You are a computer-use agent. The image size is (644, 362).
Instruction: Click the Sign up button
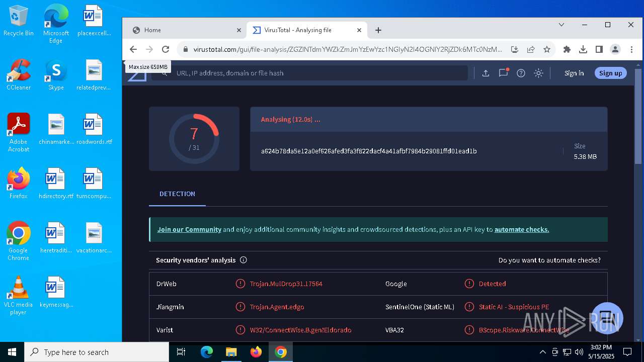pyautogui.click(x=611, y=73)
